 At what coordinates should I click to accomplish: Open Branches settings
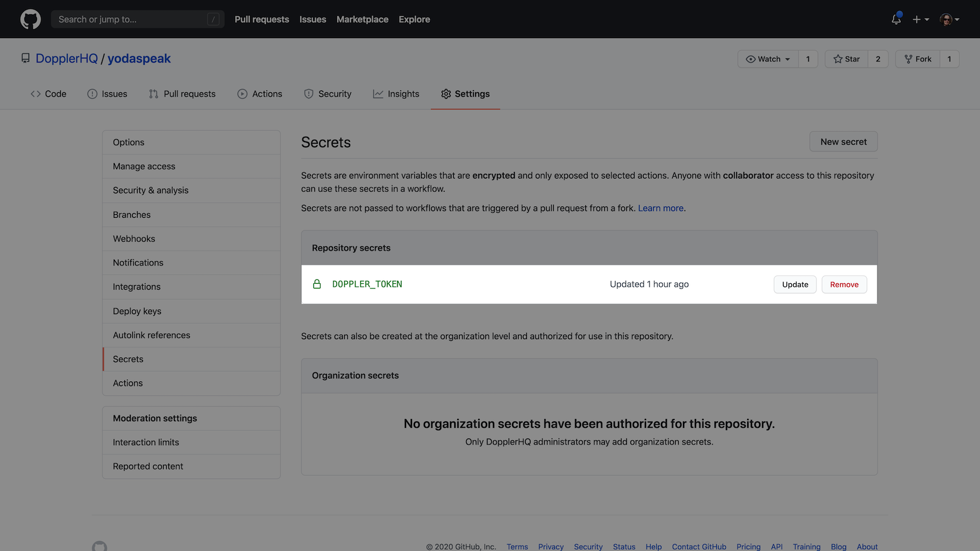coord(192,215)
